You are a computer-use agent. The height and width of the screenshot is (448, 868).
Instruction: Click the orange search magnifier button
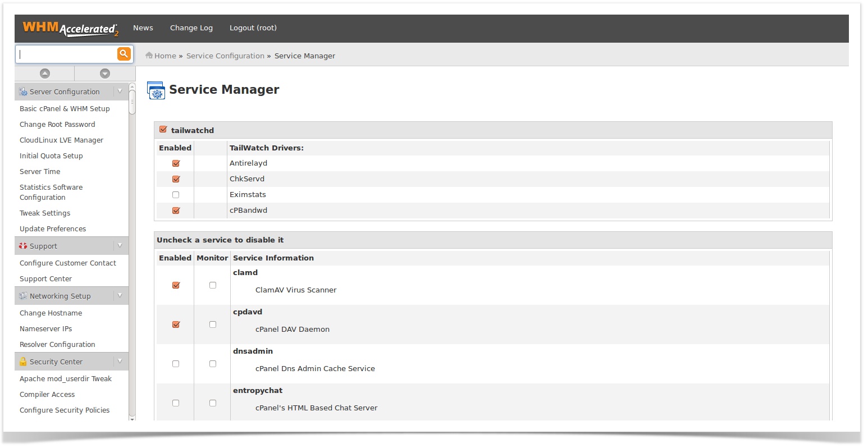(124, 54)
